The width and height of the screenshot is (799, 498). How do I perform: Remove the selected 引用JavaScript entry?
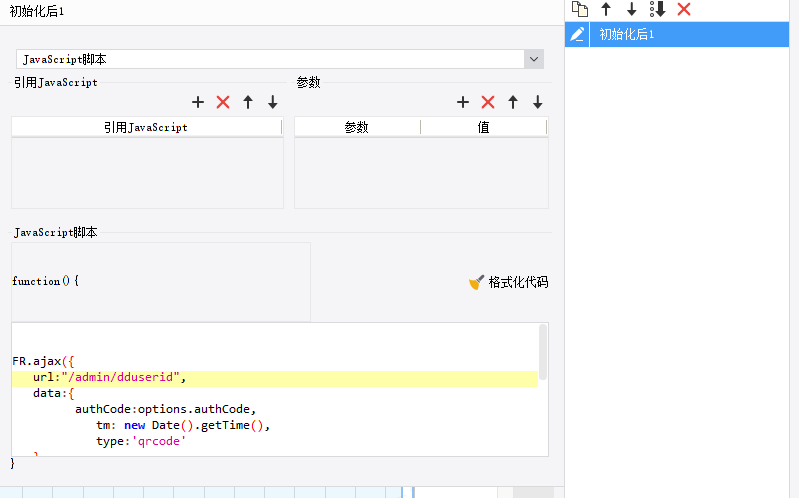[223, 102]
